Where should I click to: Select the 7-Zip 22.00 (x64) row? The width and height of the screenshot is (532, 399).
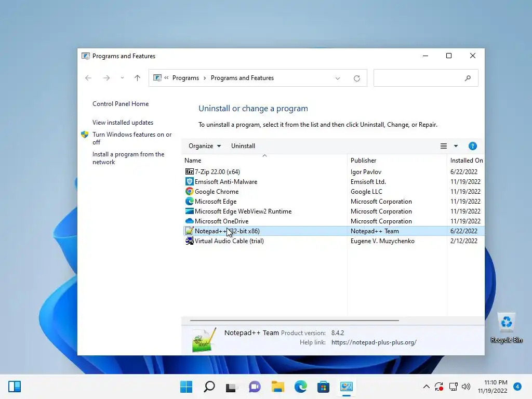[x=334, y=171]
